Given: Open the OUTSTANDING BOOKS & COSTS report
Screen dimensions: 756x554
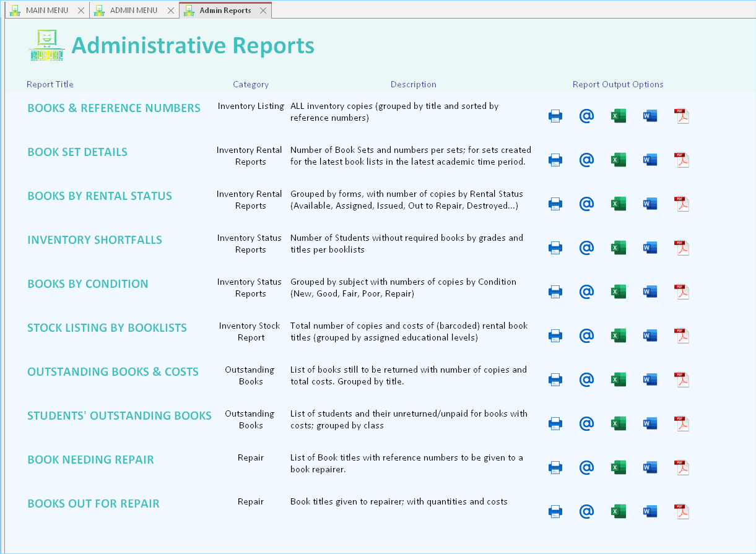Looking at the screenshot, I should (x=113, y=372).
